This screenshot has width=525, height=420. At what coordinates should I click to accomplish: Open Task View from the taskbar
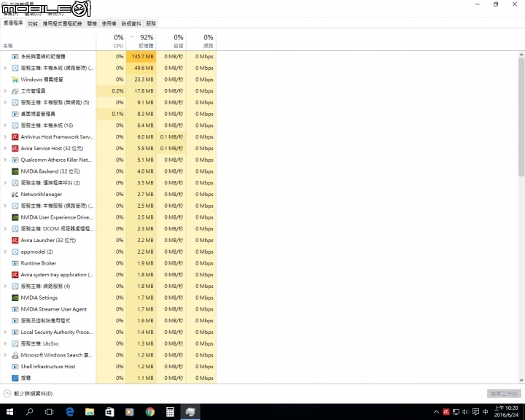(x=50, y=412)
